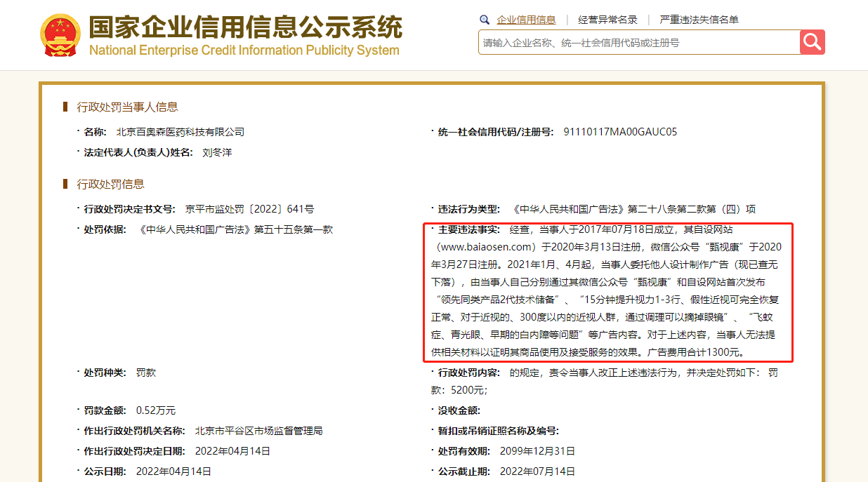Image resolution: width=868 pixels, height=482 pixels.
Task: Click the www.baiaosen.com website text
Action: pos(487,247)
